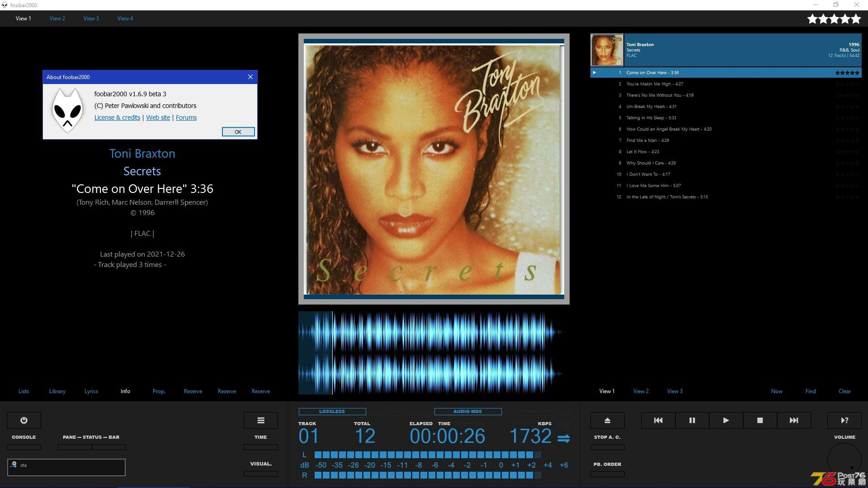Click the Find button under playlist

click(x=811, y=391)
